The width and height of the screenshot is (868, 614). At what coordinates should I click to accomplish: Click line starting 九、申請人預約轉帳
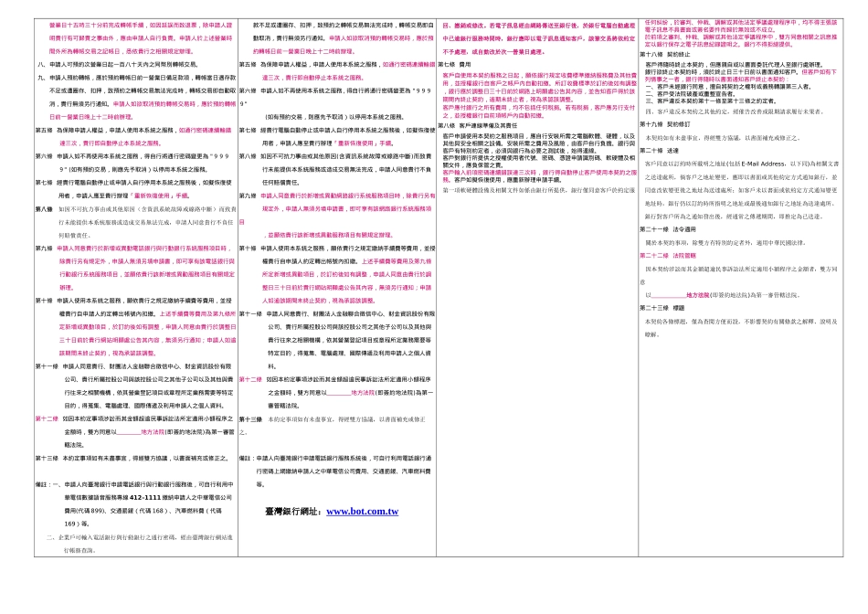pyautogui.click(x=137, y=78)
